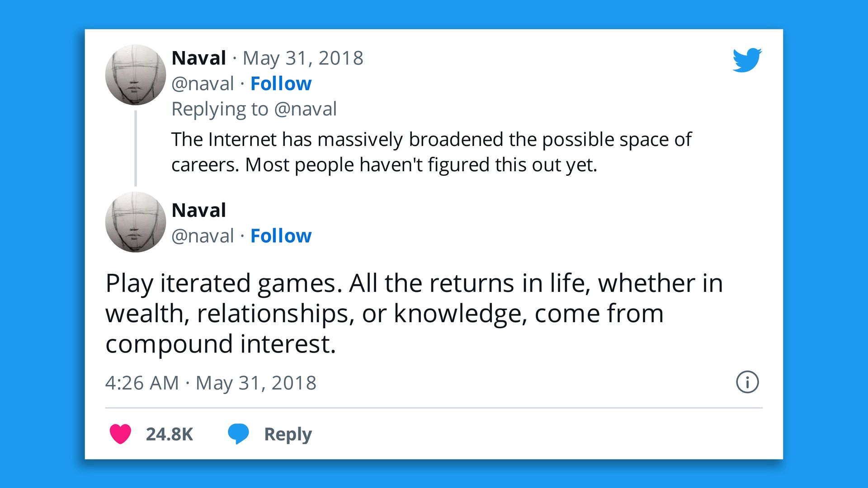Click the Naval display name on top tweet

point(198,57)
